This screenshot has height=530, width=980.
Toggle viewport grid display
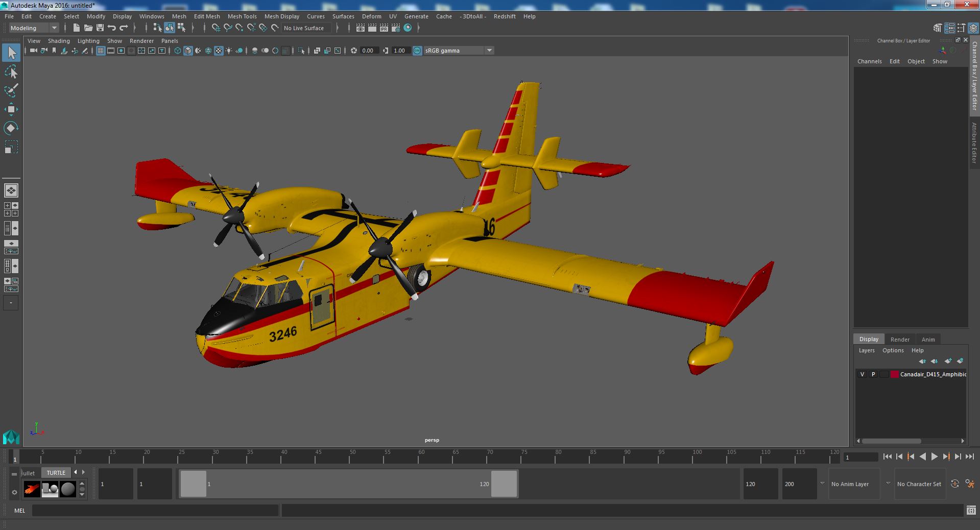(101, 51)
